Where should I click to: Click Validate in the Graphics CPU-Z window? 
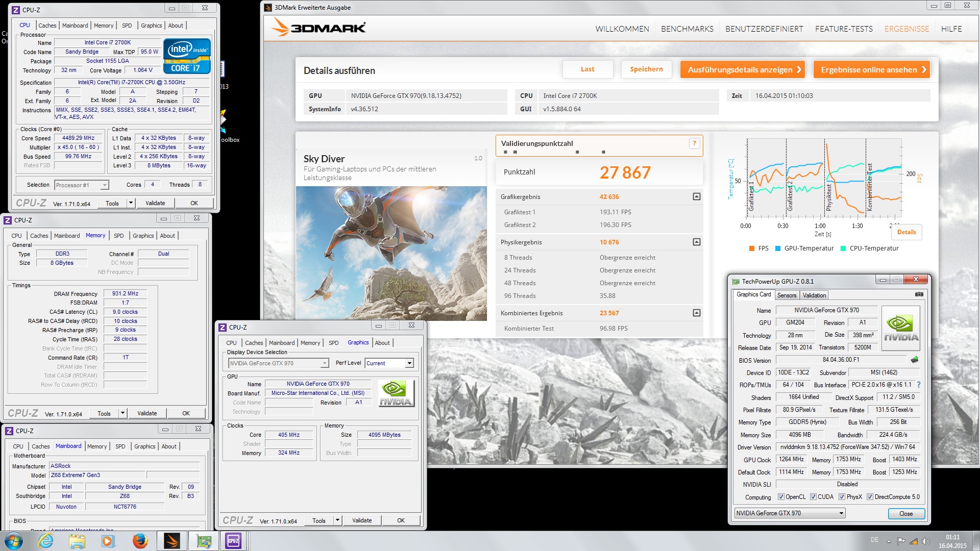(x=362, y=520)
